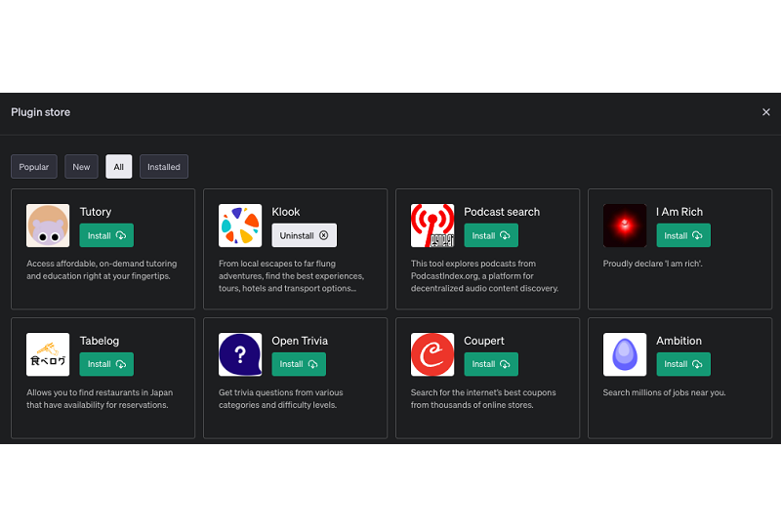Install the Tabelog plugin
Screen dimensions: 781x532
click(x=106, y=364)
